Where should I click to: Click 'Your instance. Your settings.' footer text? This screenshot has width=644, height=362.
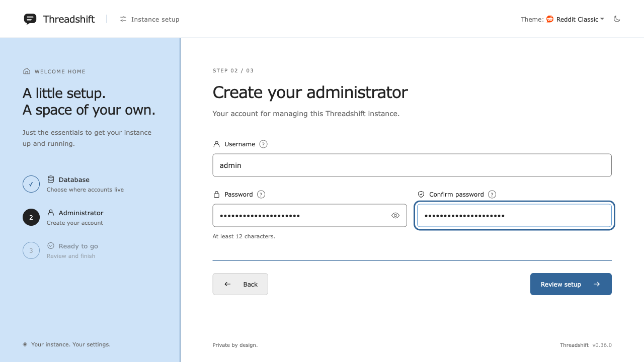[71, 344]
